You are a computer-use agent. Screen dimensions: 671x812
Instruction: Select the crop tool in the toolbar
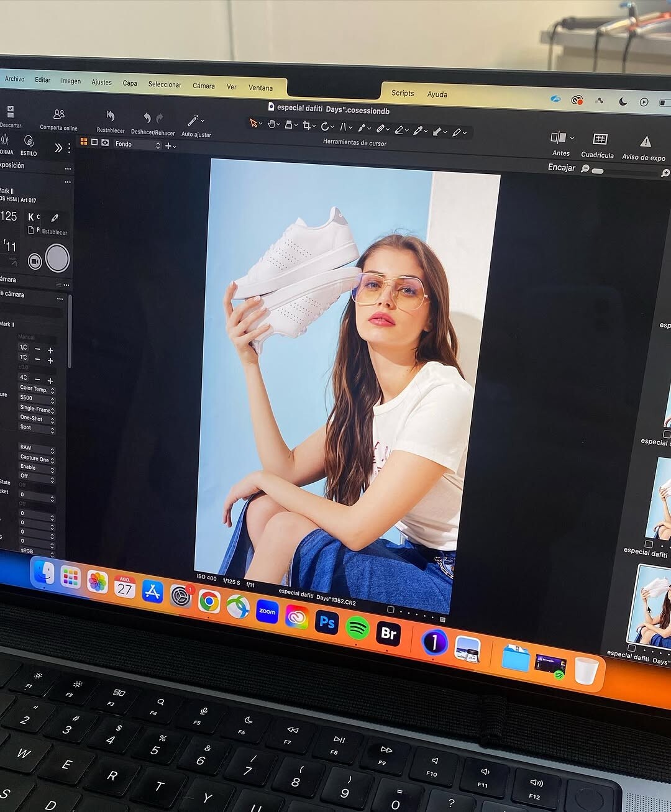[306, 125]
